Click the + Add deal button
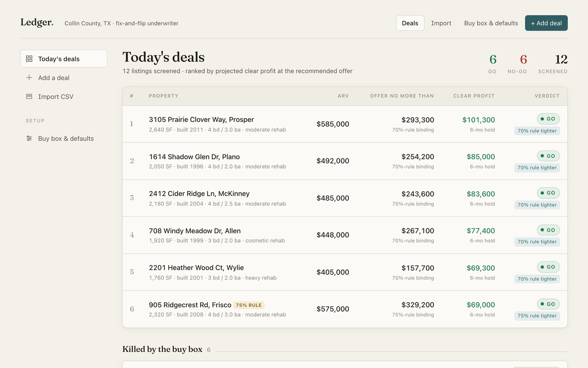588x368 pixels. coord(546,23)
